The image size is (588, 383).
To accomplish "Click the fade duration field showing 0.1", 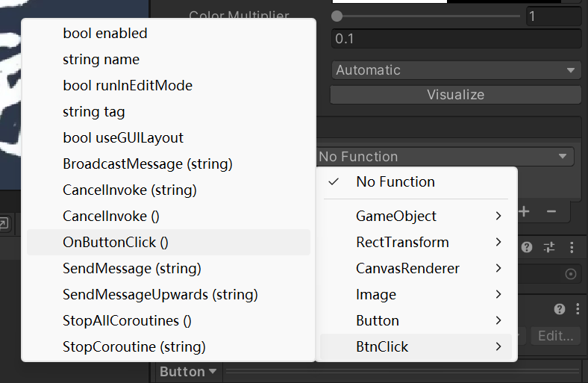I will pyautogui.click(x=456, y=39).
